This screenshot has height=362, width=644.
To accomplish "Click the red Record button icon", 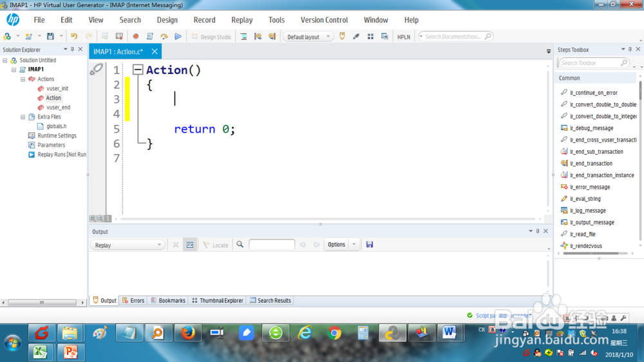I will 135,37.
